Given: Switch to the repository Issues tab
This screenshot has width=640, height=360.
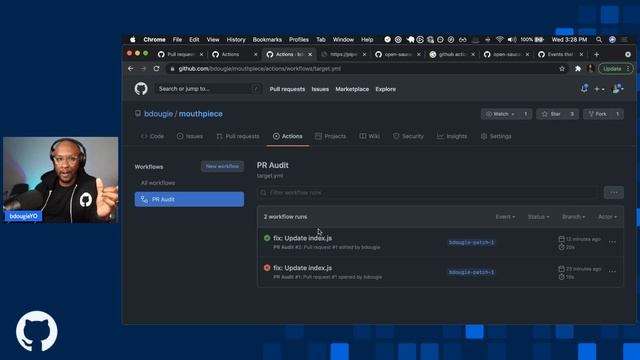Looking at the screenshot, I should tap(190, 136).
